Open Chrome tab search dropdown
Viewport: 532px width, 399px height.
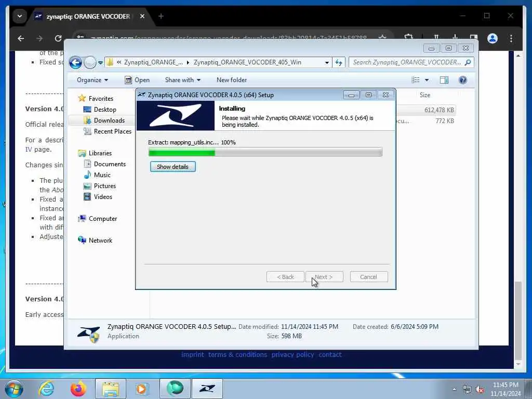point(20,16)
